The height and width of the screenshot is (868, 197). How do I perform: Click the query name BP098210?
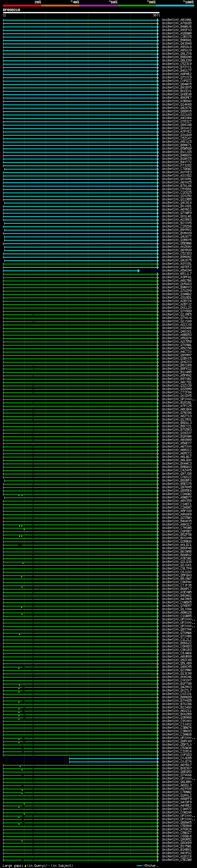pyautogui.click(x=11, y=10)
